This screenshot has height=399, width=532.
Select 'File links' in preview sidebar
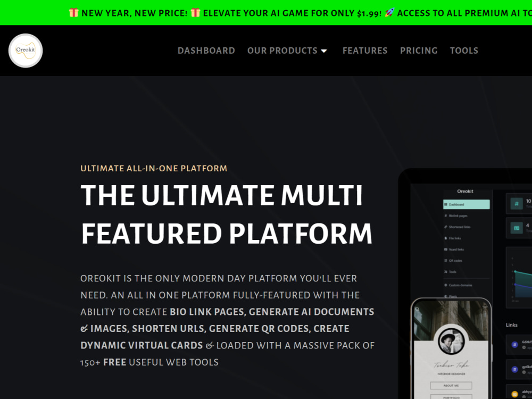[452, 238]
